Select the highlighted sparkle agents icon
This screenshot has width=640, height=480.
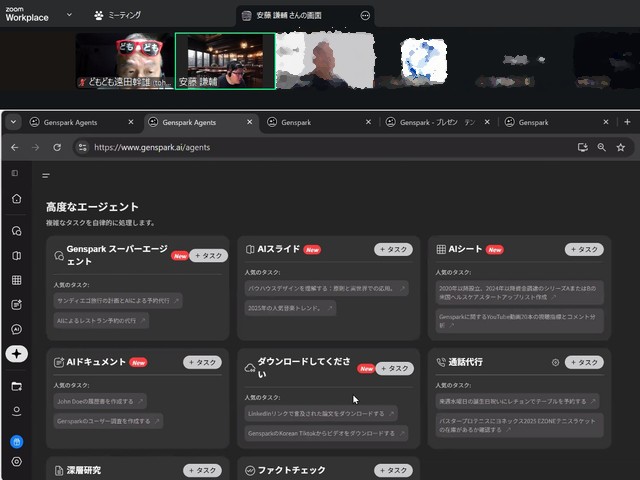(16, 353)
